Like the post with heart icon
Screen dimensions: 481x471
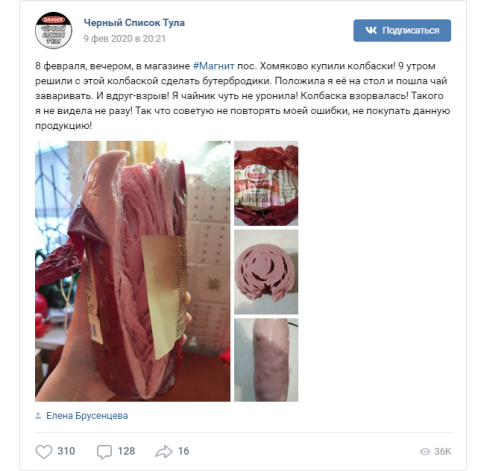[x=44, y=451]
